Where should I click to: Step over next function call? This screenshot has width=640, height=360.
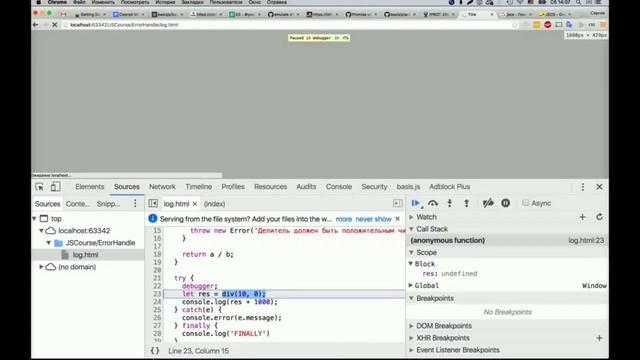tap(433, 203)
